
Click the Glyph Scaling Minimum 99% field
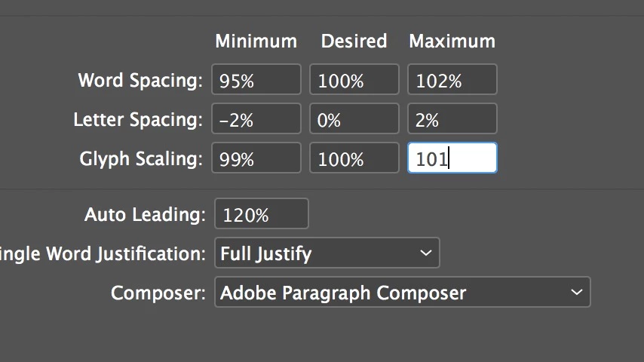click(256, 158)
